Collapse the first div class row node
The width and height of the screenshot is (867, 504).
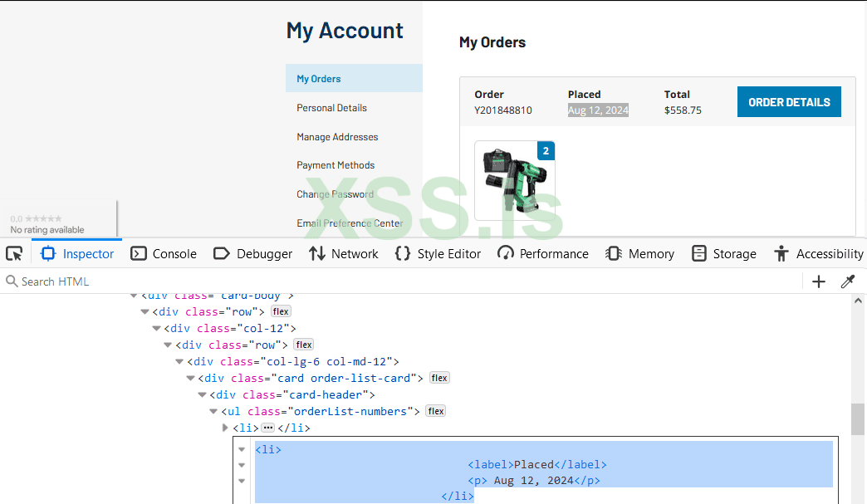(145, 311)
